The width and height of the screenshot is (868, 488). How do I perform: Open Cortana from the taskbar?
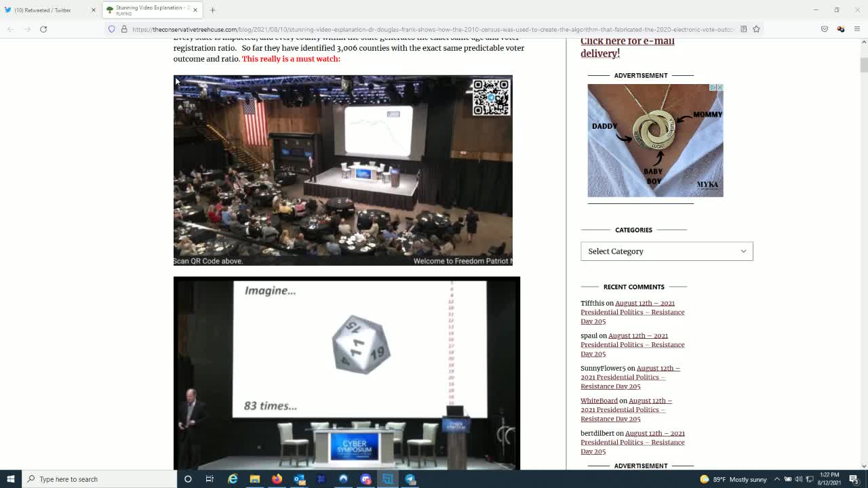click(x=188, y=479)
